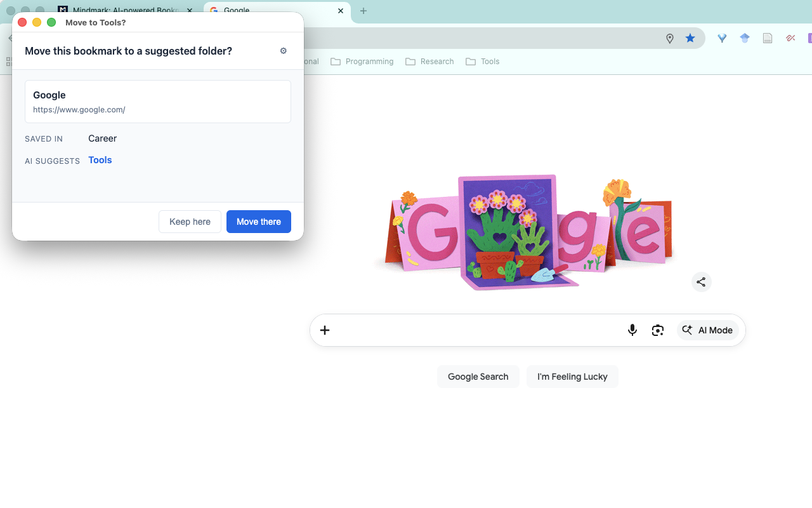
Task: Click the suggested Tools folder link
Action: point(100,160)
